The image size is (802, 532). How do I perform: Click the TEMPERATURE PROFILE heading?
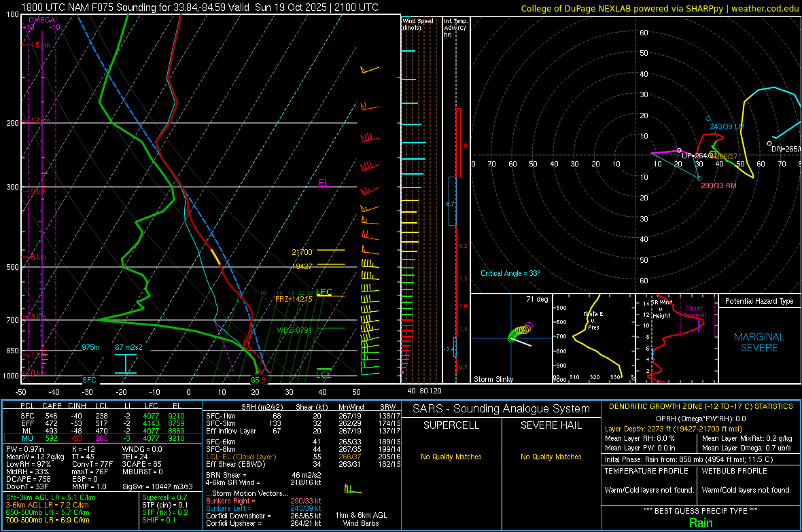(646, 471)
